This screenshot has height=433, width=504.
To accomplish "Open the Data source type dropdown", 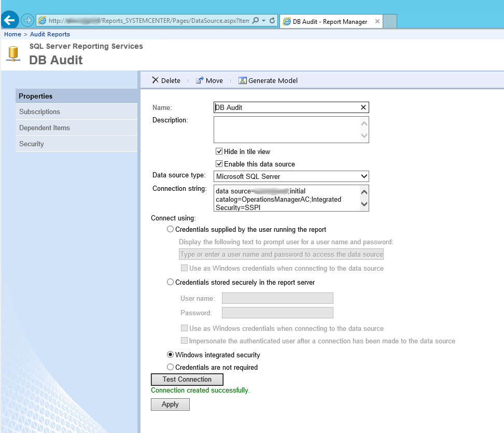I will point(291,176).
